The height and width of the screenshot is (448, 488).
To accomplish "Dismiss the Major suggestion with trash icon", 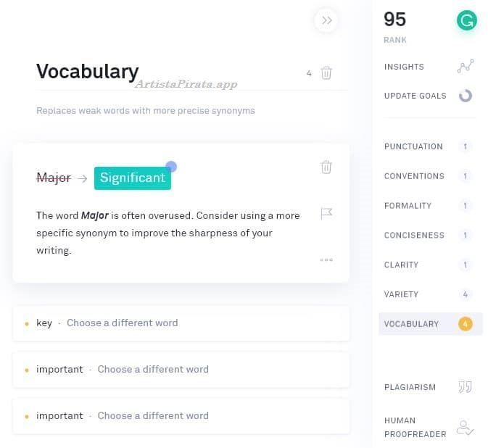I will [326, 167].
